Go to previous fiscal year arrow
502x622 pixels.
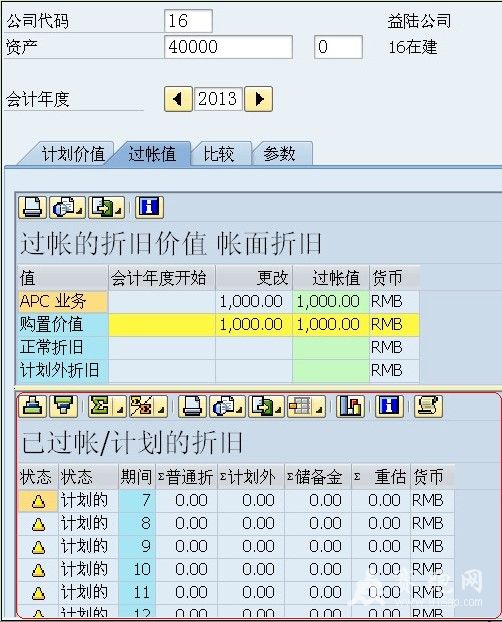(178, 99)
